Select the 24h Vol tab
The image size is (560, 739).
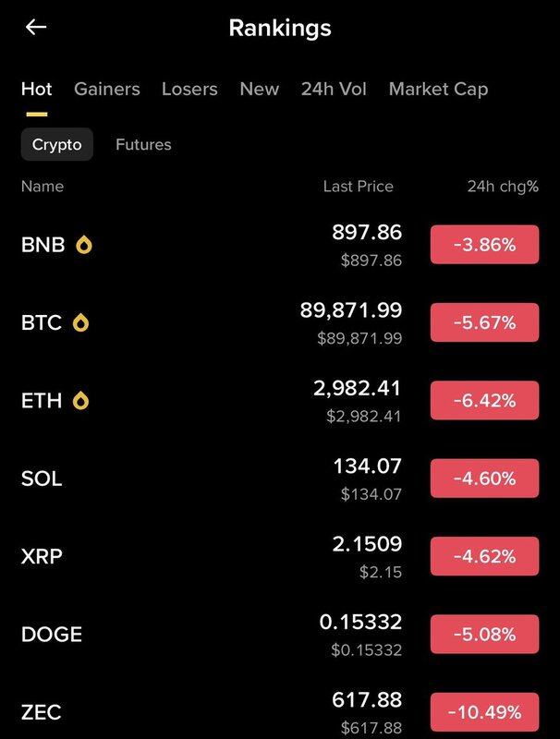click(x=334, y=89)
